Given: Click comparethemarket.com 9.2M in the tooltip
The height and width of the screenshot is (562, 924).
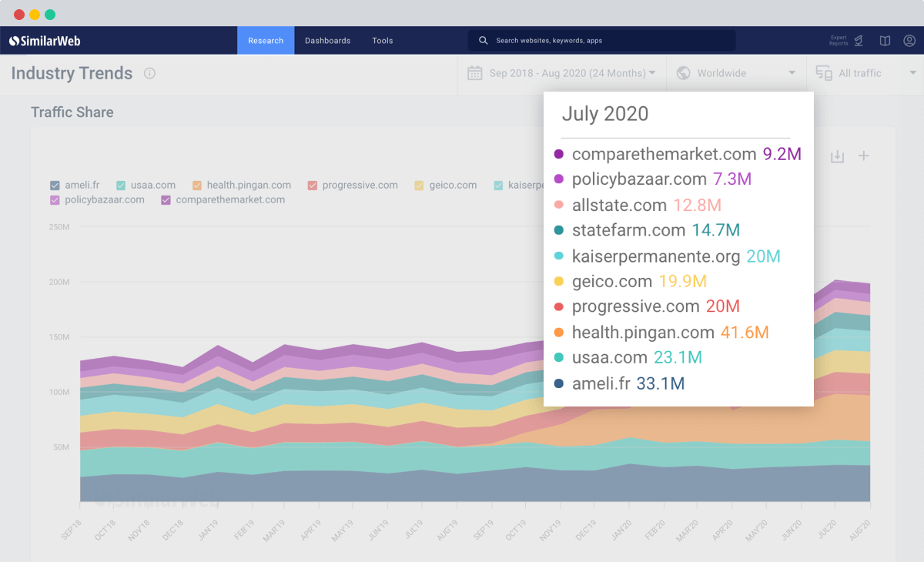Looking at the screenshot, I should click(x=678, y=154).
